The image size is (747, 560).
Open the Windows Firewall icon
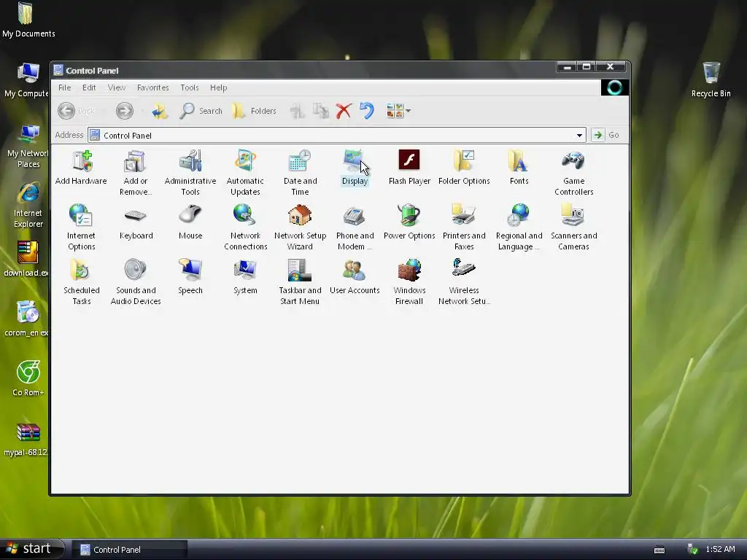pyautogui.click(x=409, y=270)
